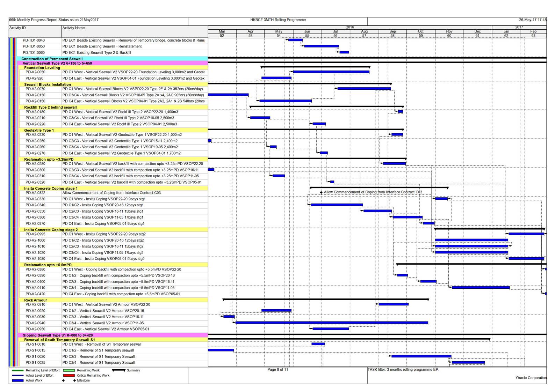This screenshot has height=392, width=555.
Task: Click the Actual Level of Effort legend line
Action: [17, 376]
